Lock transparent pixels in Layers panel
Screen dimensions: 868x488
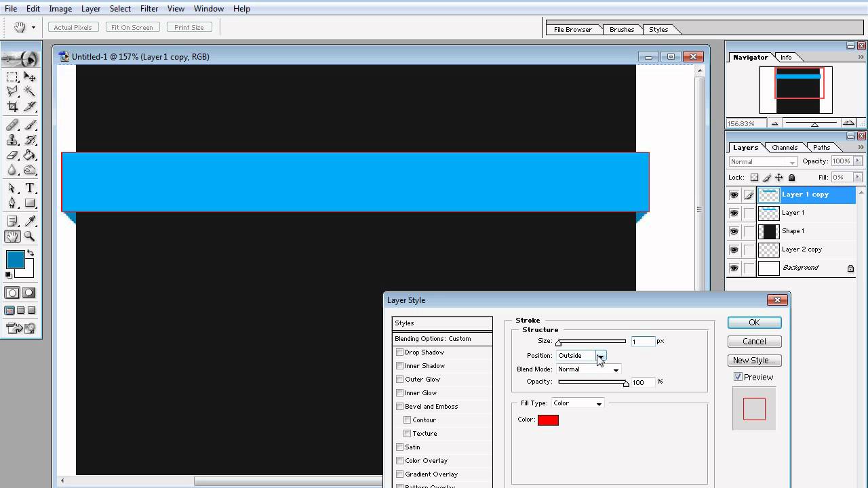click(755, 178)
